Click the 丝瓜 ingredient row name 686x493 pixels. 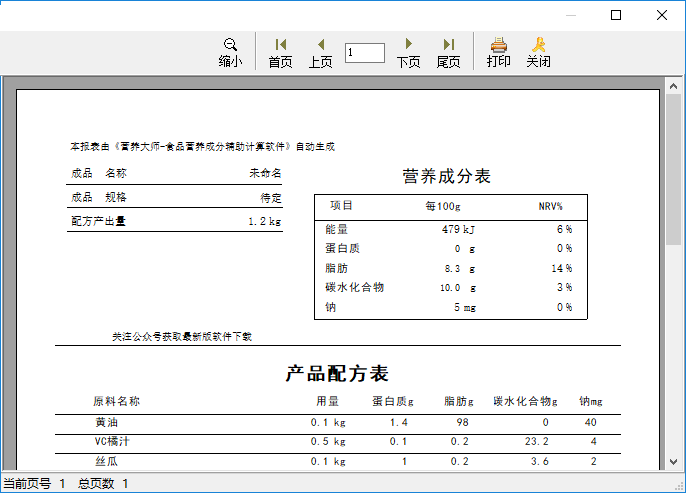coord(107,461)
